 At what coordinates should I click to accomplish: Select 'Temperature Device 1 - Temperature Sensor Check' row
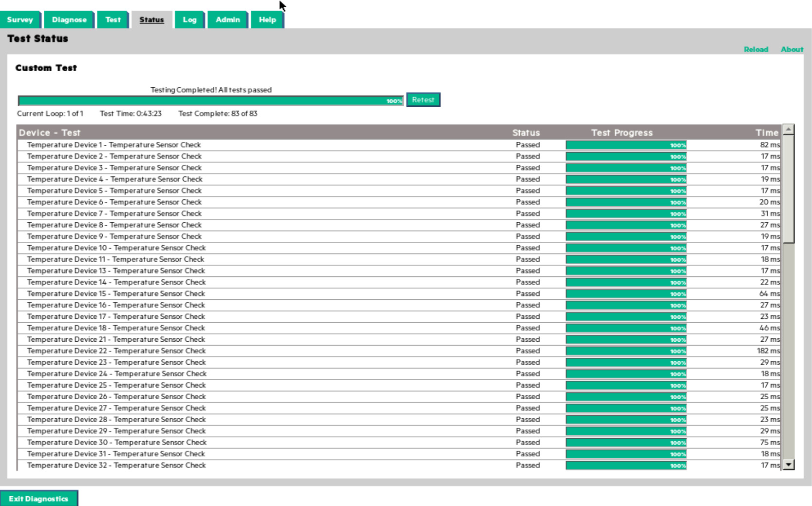[x=399, y=145]
